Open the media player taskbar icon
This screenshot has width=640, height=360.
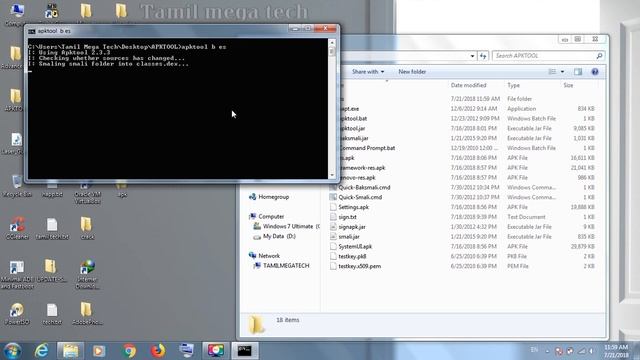99,351
